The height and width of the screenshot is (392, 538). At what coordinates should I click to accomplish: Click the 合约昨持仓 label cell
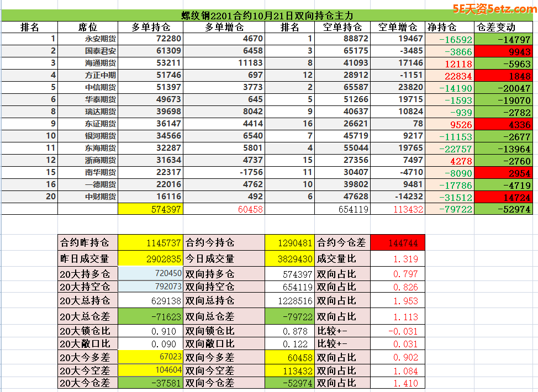tap(88, 243)
